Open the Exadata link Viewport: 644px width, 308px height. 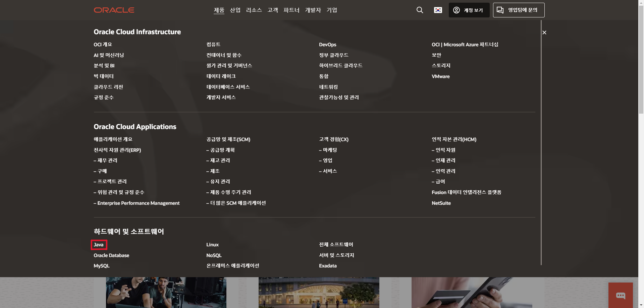[x=328, y=266]
